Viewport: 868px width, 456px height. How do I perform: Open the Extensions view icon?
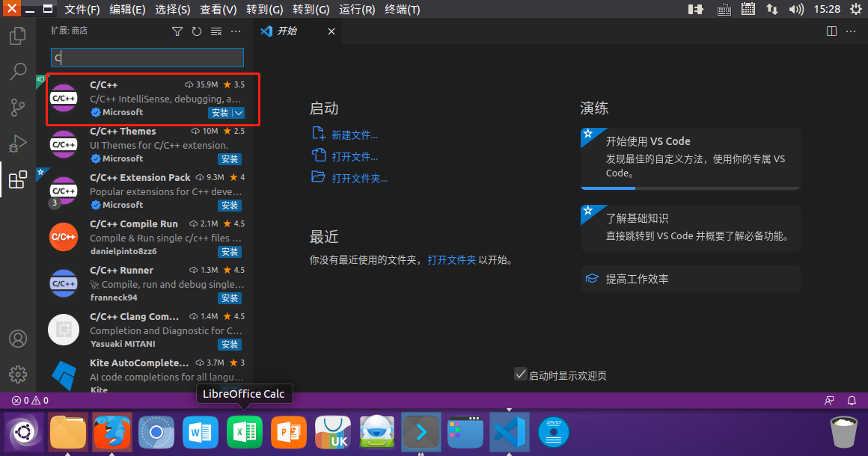[x=18, y=179]
